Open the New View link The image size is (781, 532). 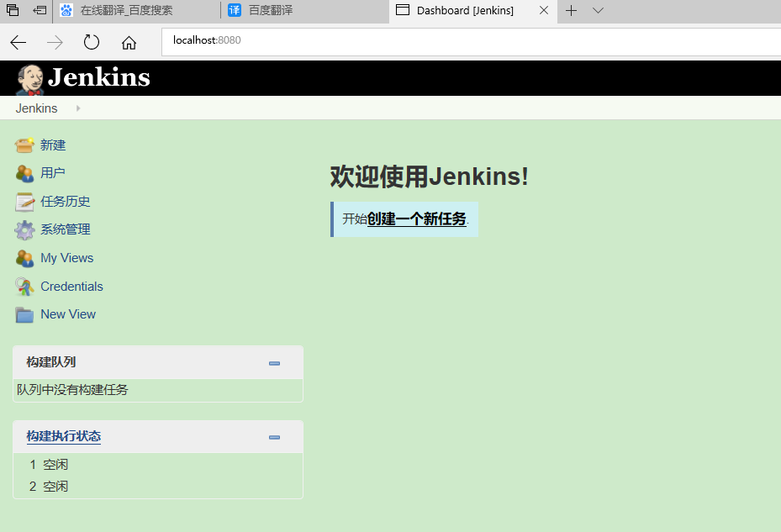tap(68, 314)
